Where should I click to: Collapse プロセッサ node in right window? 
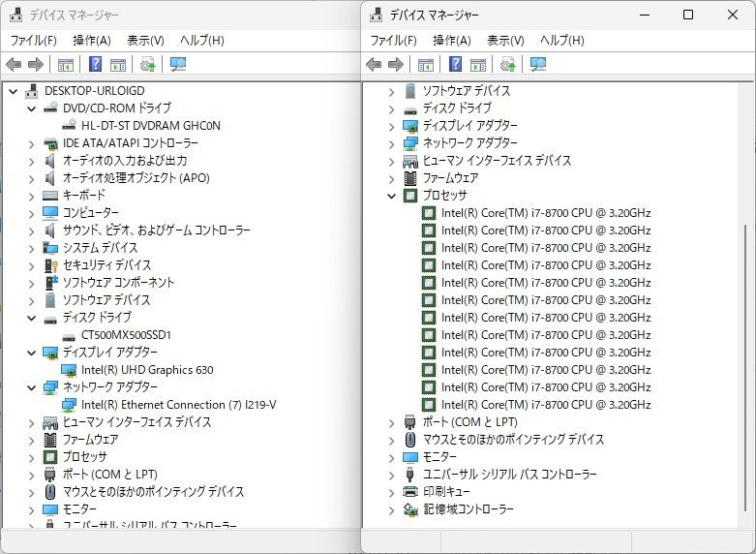click(391, 196)
